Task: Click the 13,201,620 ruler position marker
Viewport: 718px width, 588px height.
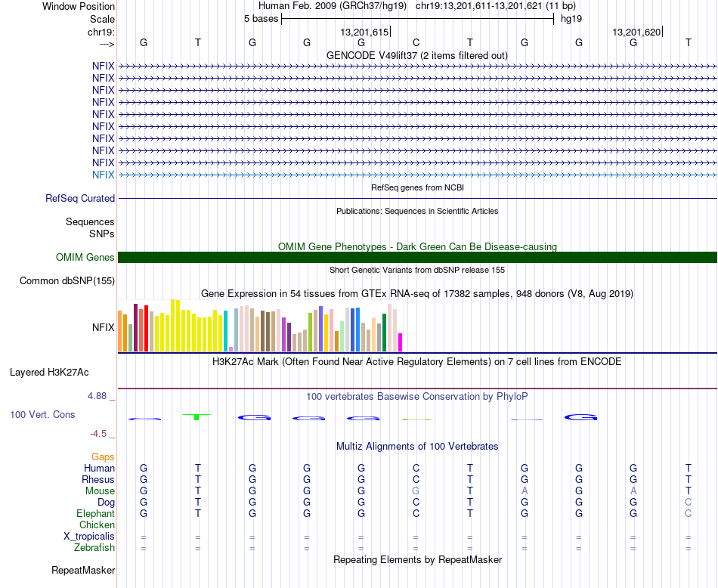Action: (637, 32)
